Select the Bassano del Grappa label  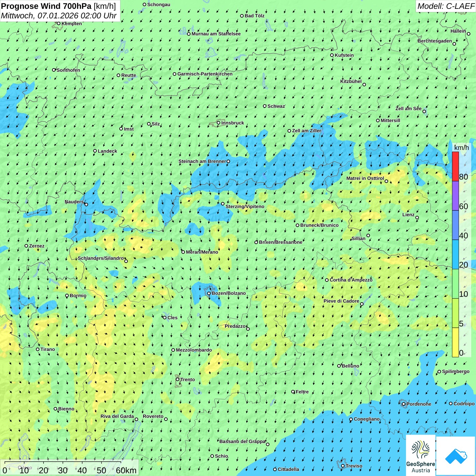(x=242, y=441)
